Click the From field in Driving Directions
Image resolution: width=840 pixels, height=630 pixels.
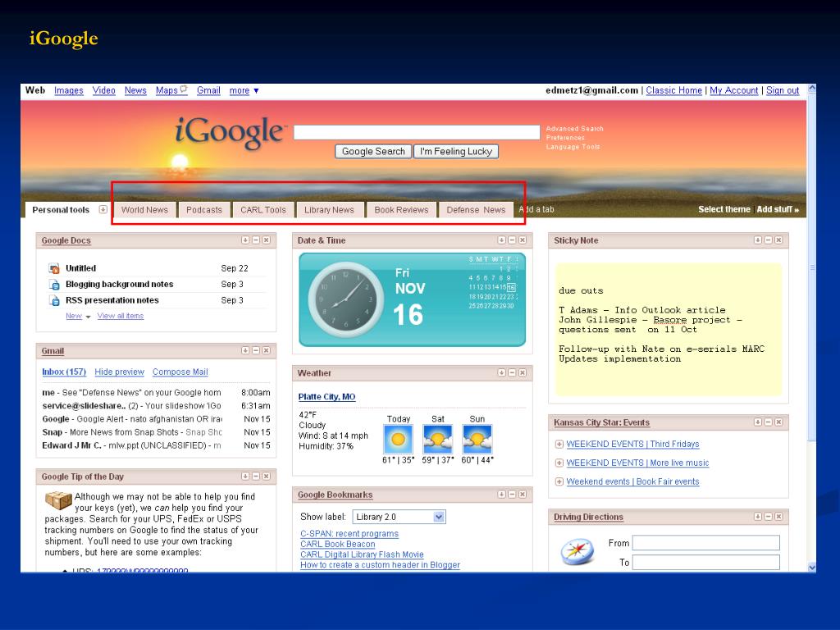706,543
